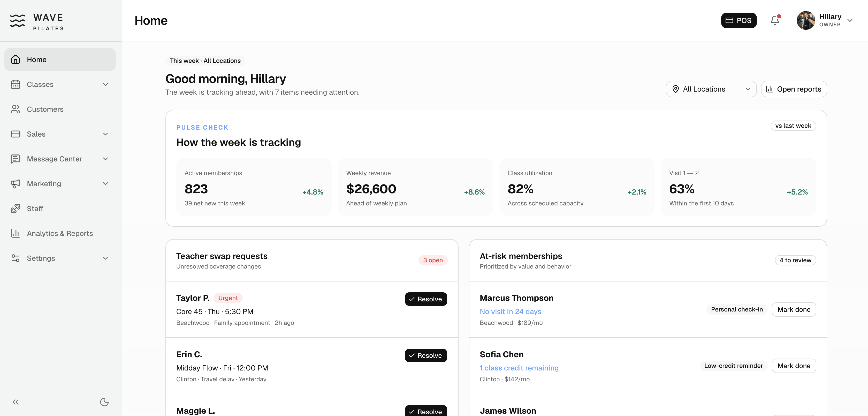Open the All Locations dropdown
The height and width of the screenshot is (416, 868).
pos(711,89)
